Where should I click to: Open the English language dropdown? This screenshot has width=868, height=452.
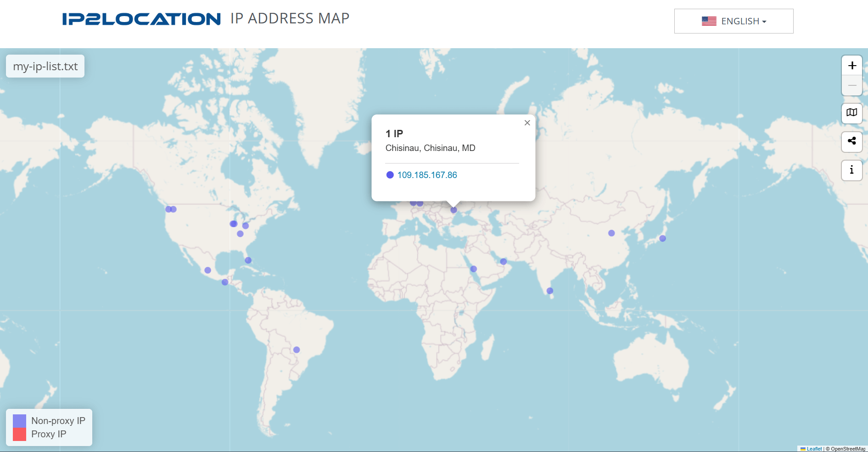coord(734,21)
